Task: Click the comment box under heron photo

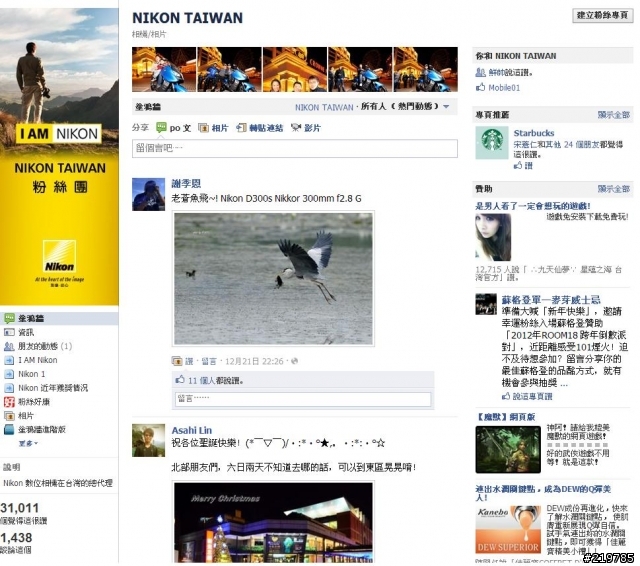Action: click(303, 400)
